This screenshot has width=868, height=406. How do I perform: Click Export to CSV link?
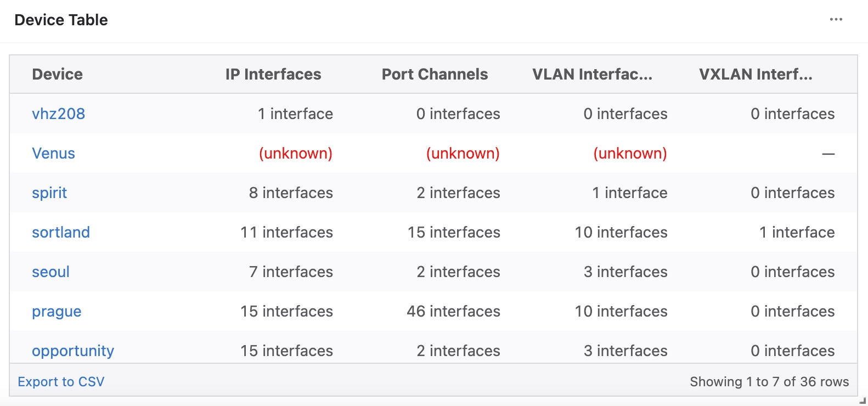[61, 381]
